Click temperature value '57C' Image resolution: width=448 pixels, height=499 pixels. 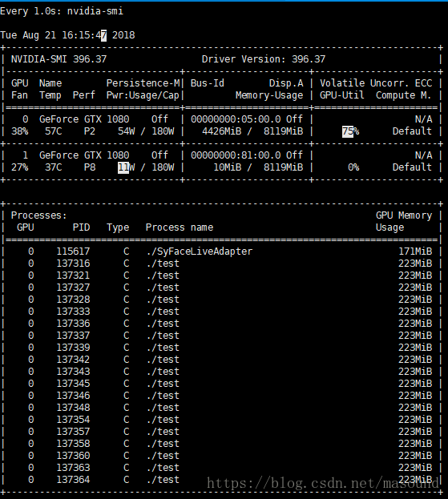(54, 131)
